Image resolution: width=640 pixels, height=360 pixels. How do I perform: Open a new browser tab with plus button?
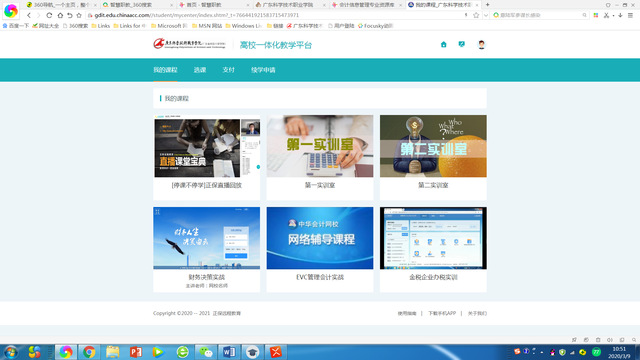(487, 5)
